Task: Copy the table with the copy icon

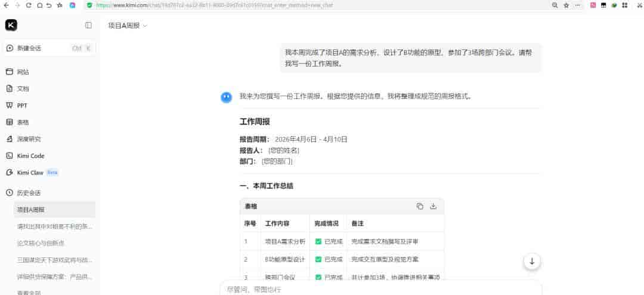Action: click(420, 206)
